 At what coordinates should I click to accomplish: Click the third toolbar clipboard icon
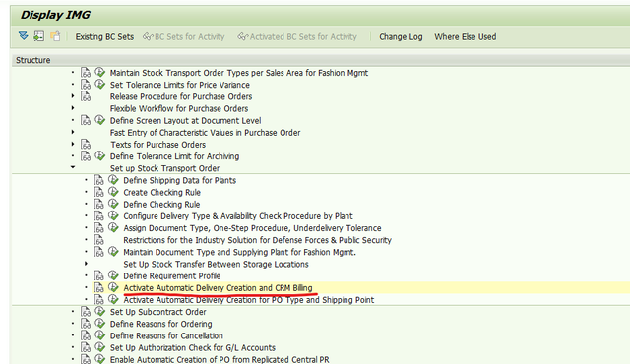coord(55,36)
